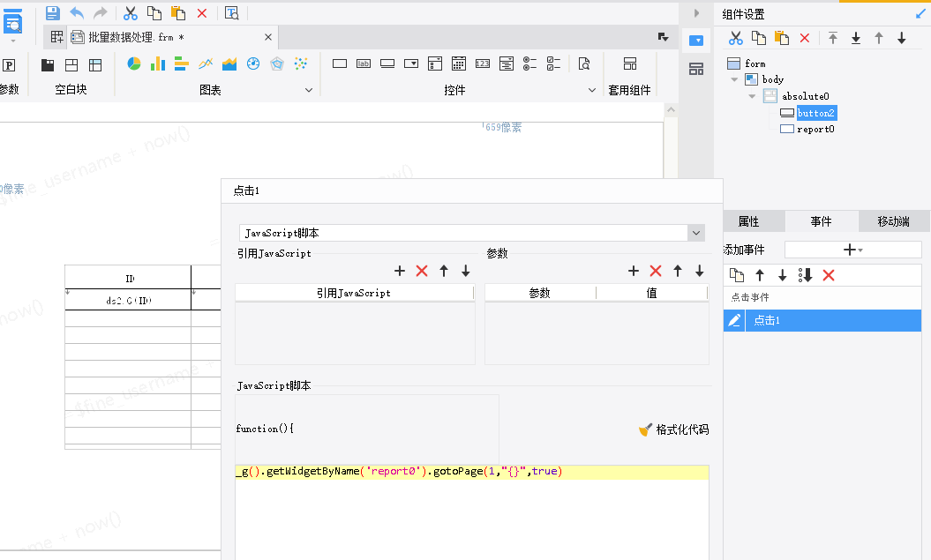This screenshot has width=931, height=560.
Task: Select report0 in the component tree
Action: [815, 129]
